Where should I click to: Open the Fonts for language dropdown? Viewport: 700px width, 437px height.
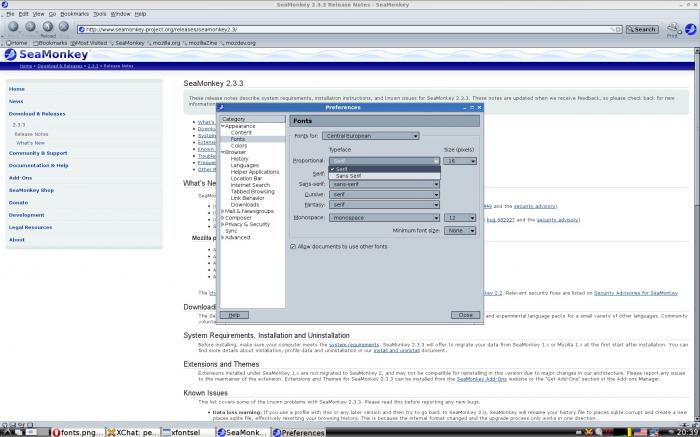[371, 136]
